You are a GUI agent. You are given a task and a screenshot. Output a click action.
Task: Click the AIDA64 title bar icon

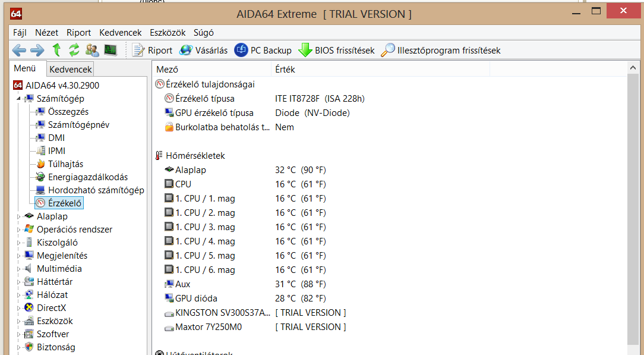(16, 14)
